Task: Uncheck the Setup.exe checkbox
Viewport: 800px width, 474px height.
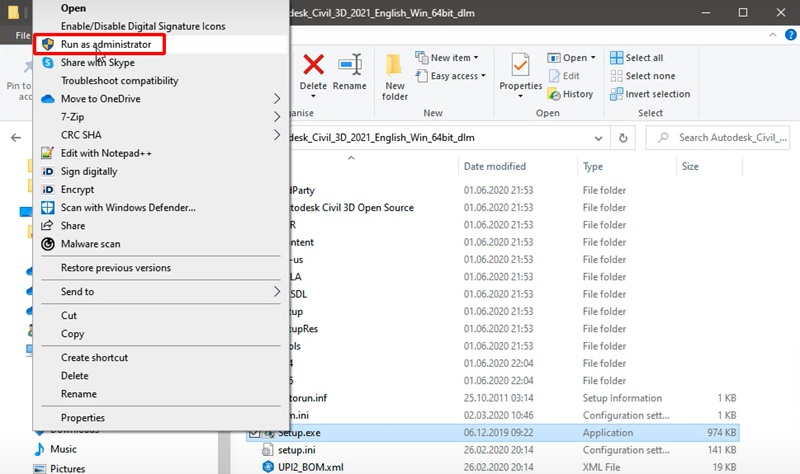Action: [254, 433]
